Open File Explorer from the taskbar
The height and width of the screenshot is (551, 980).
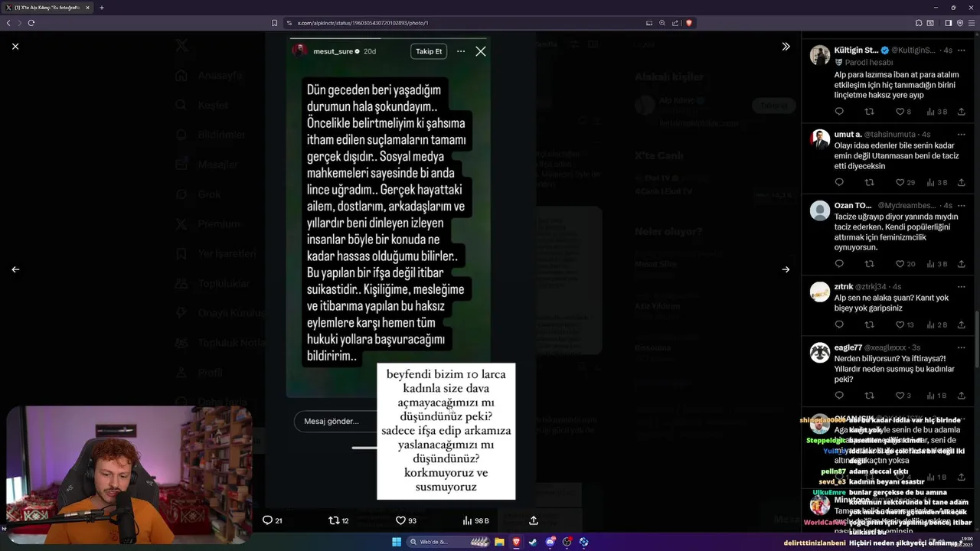coord(499,542)
